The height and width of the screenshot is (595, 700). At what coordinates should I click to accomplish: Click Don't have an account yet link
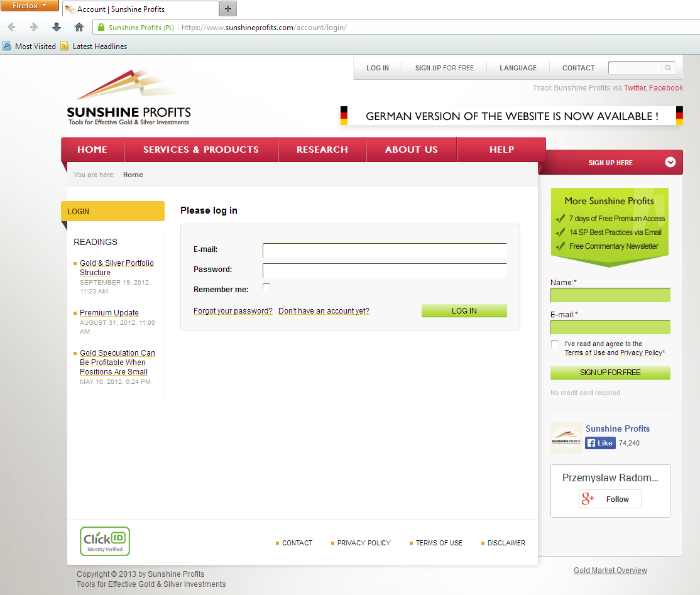[x=324, y=310]
